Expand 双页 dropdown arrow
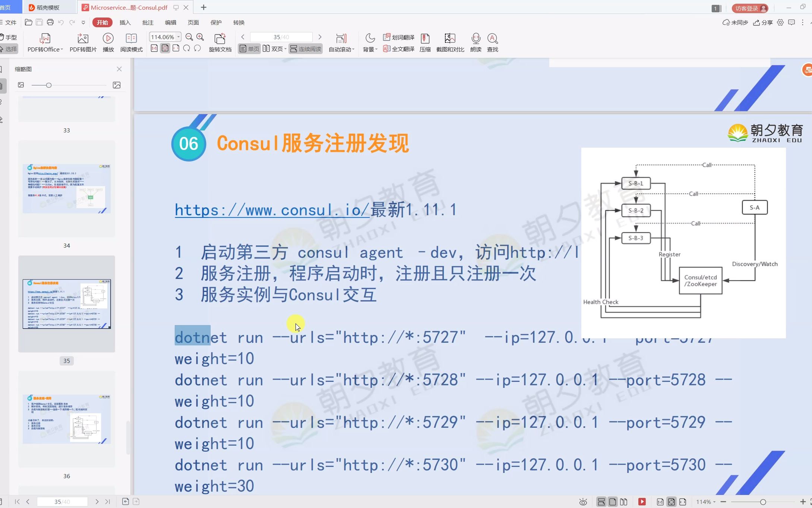Image resolution: width=812 pixels, height=508 pixels. point(285,49)
